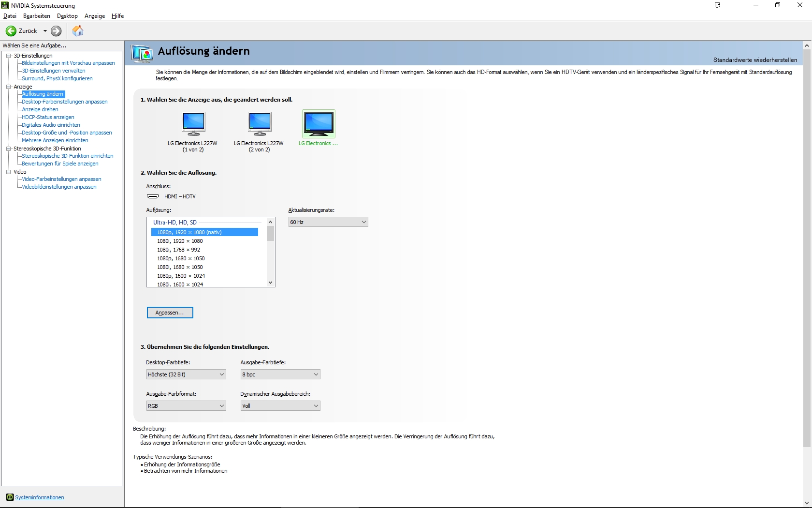Open Video-Farbeinstellungen anpassen
This screenshot has height=508, width=812.
pyautogui.click(x=61, y=179)
